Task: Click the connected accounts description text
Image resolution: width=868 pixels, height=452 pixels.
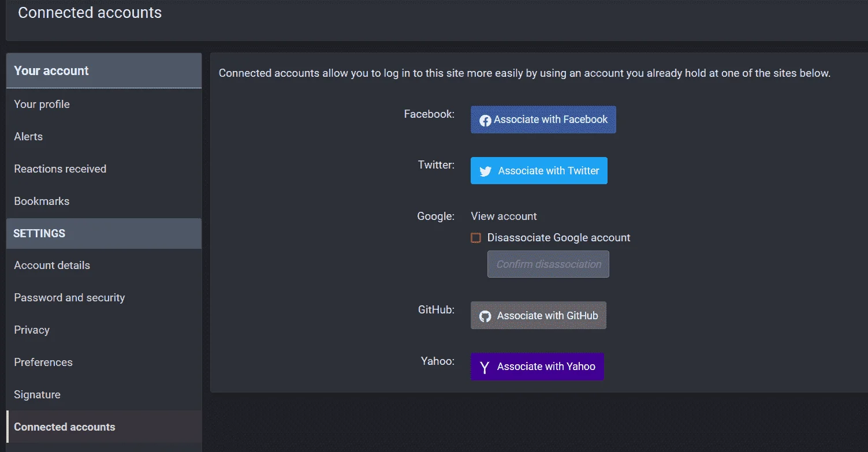Action: [x=524, y=73]
